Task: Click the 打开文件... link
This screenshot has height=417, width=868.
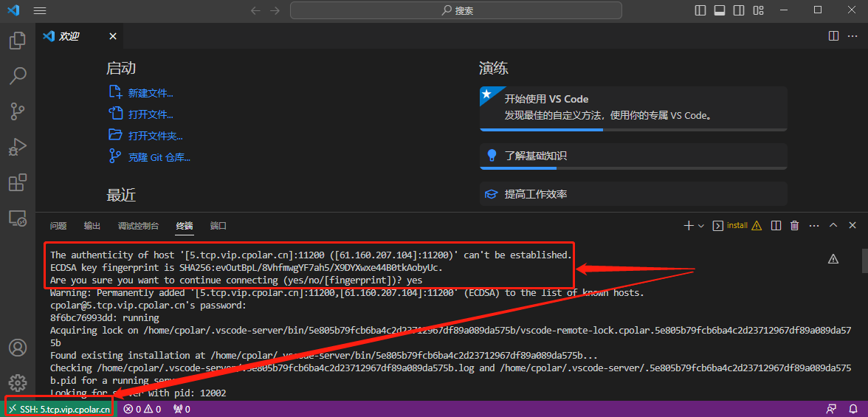Action: (x=151, y=114)
